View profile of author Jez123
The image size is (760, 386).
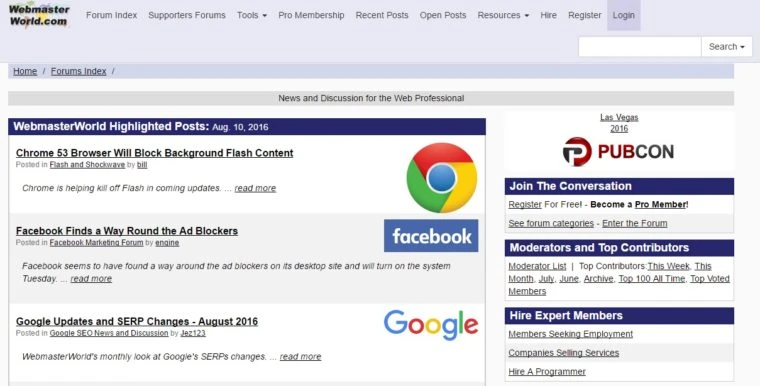[x=193, y=333]
